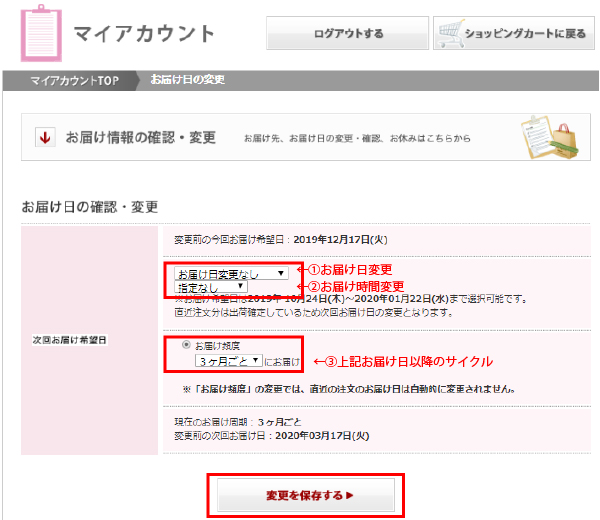Click the pink clipboard My Account icon
The image size is (600, 520).
point(41,33)
